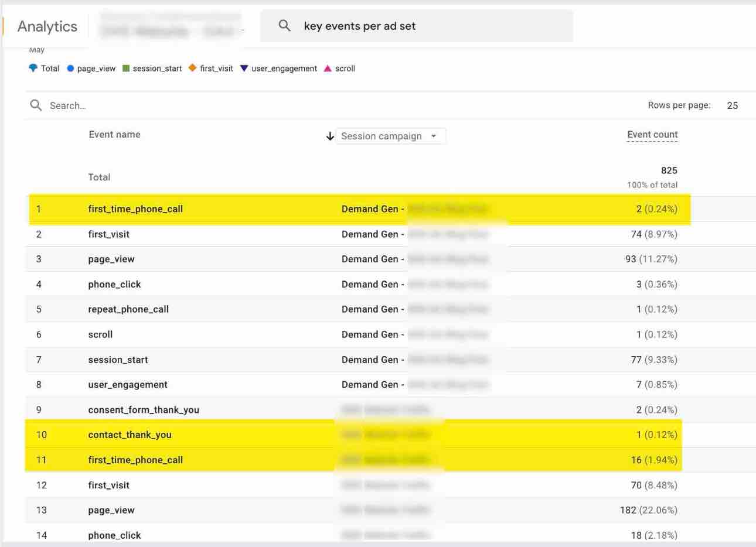Image resolution: width=756 pixels, height=547 pixels.
Task: Click the 7 (0.85%) event count
Action: [657, 385]
